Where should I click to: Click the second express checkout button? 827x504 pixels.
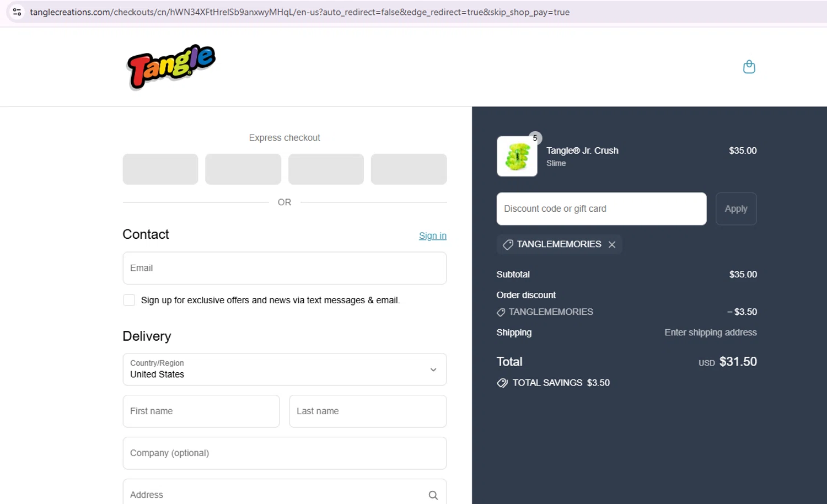pos(243,169)
